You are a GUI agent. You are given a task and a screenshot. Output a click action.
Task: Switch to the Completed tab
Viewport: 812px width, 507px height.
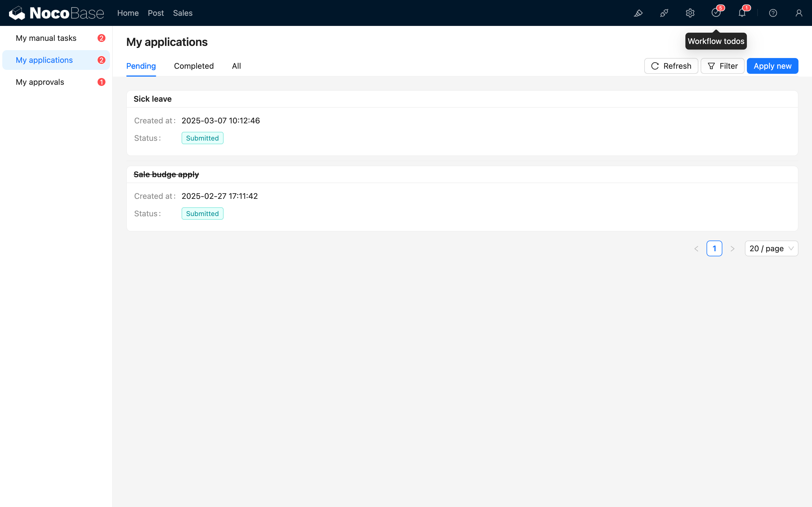(193, 66)
